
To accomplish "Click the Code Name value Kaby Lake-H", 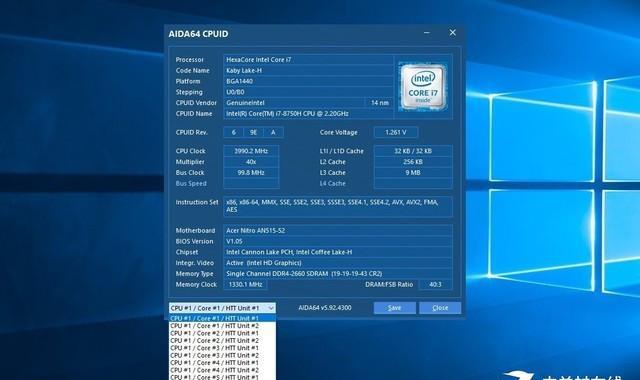I will [308, 70].
